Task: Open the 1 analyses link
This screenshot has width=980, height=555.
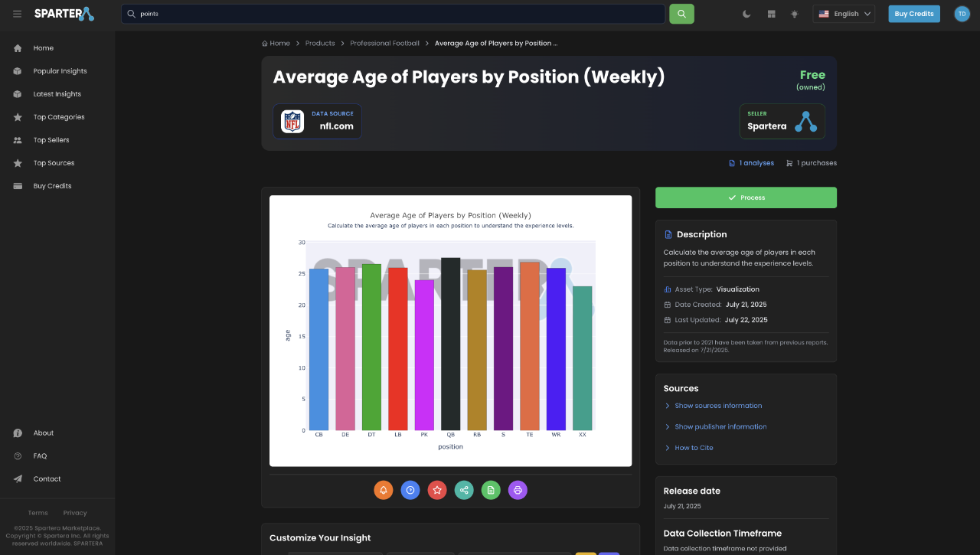Action: (x=756, y=162)
